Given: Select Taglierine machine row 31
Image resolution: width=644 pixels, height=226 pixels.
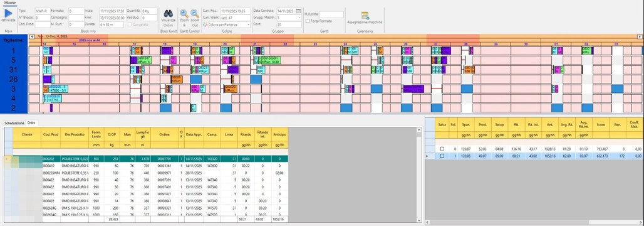Looking at the screenshot, I should [14, 70].
